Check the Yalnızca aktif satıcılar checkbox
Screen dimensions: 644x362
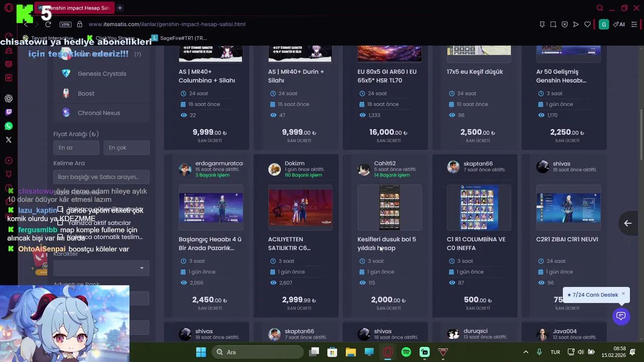click(60, 223)
